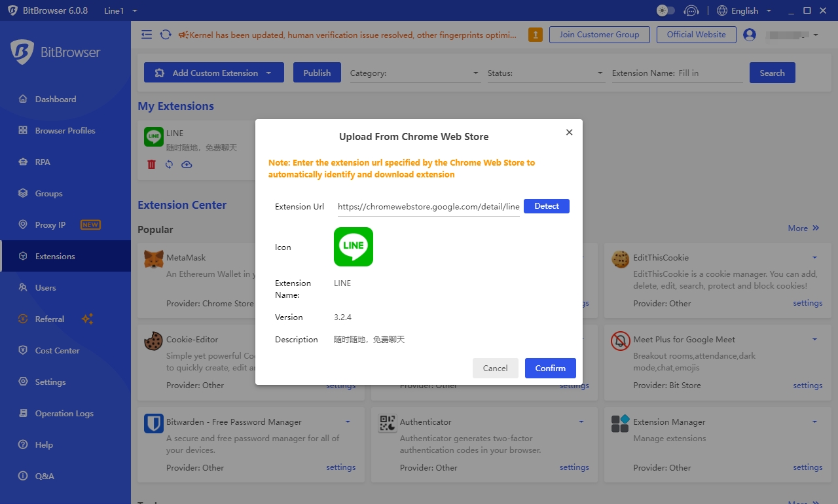Expand Bitwarden card dropdown arrow
838x504 pixels.
pos(348,422)
